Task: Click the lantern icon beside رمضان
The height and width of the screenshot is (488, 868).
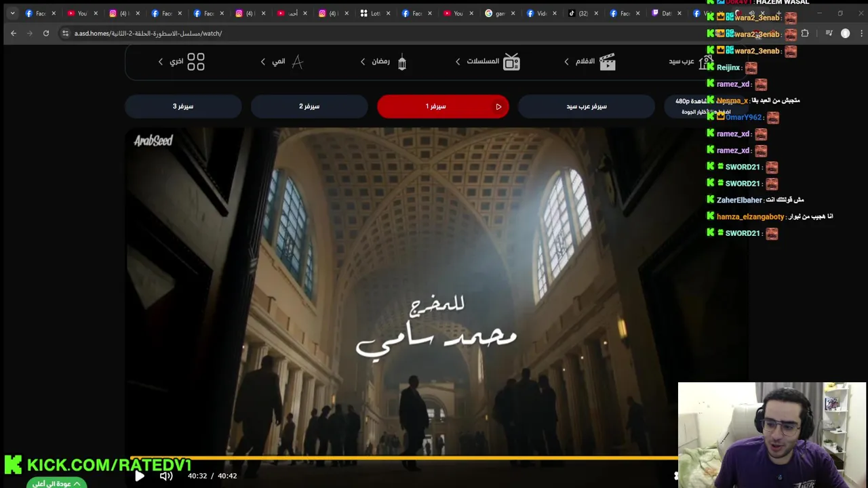Action: [x=402, y=62]
